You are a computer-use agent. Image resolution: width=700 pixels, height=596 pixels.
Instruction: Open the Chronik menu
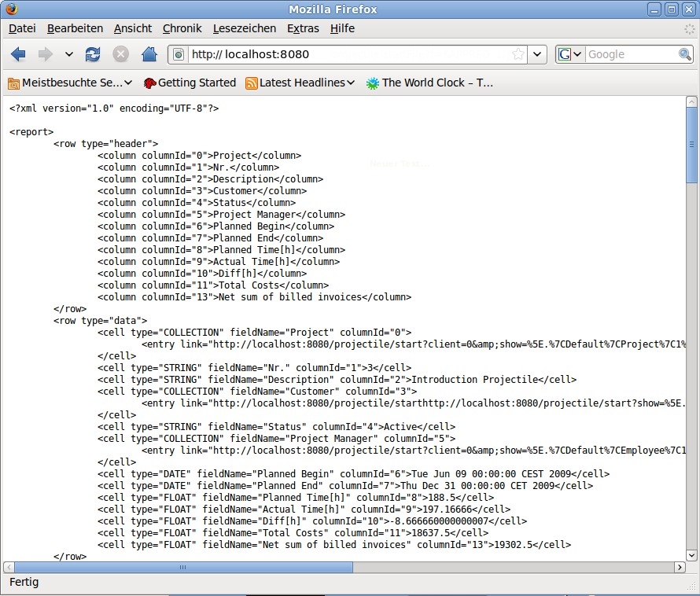[x=182, y=28]
